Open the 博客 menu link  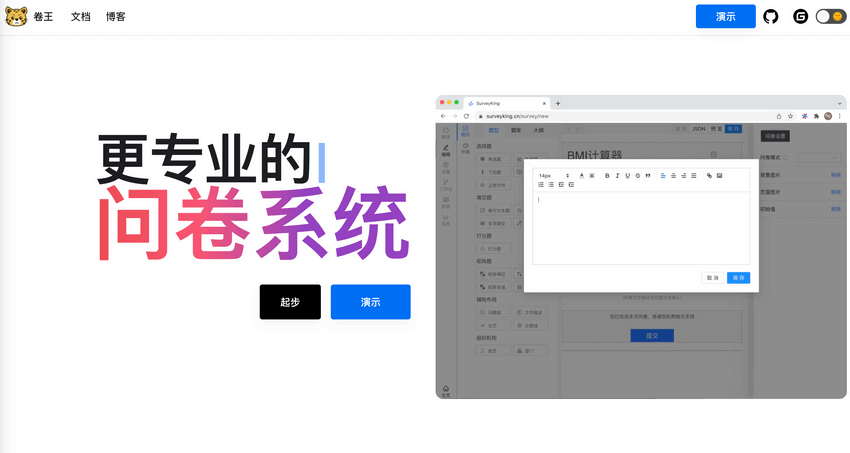point(115,17)
